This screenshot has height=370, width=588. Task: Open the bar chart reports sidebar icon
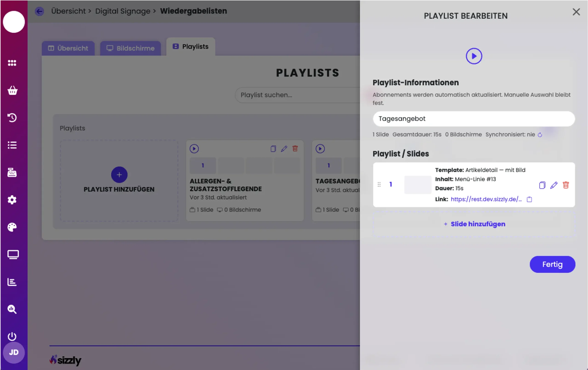click(12, 282)
